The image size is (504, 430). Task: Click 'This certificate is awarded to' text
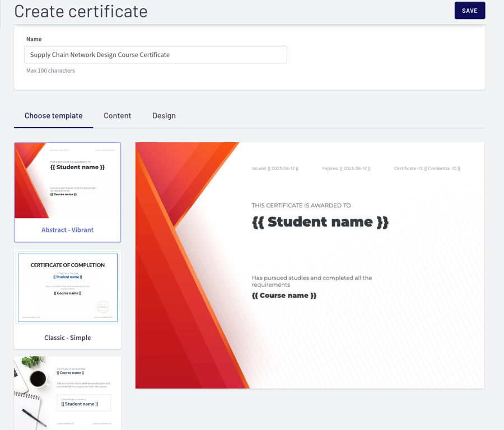301,205
